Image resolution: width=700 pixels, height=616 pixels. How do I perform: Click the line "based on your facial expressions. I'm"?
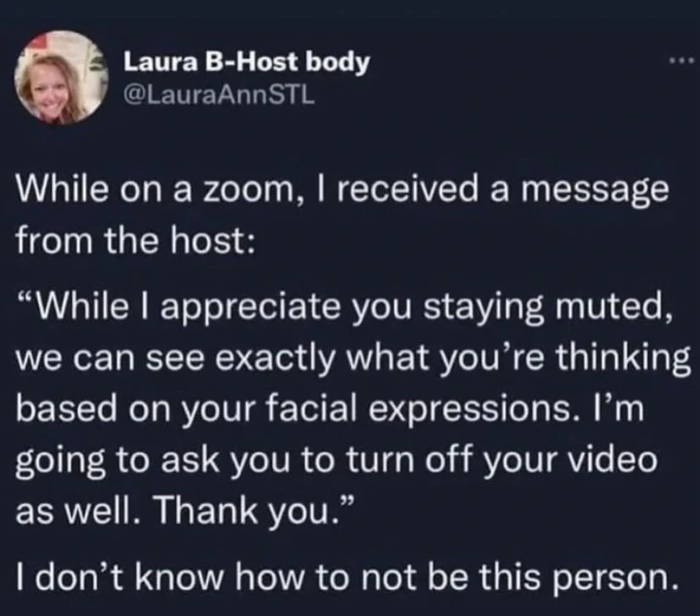pos(331,412)
